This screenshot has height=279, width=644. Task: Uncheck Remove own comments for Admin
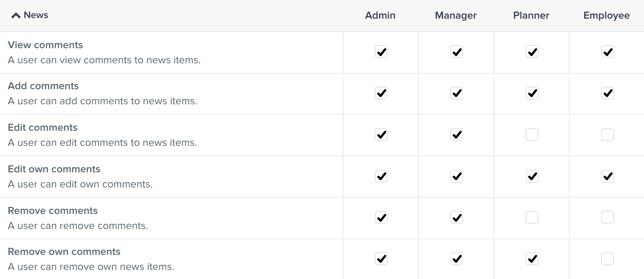(x=381, y=259)
